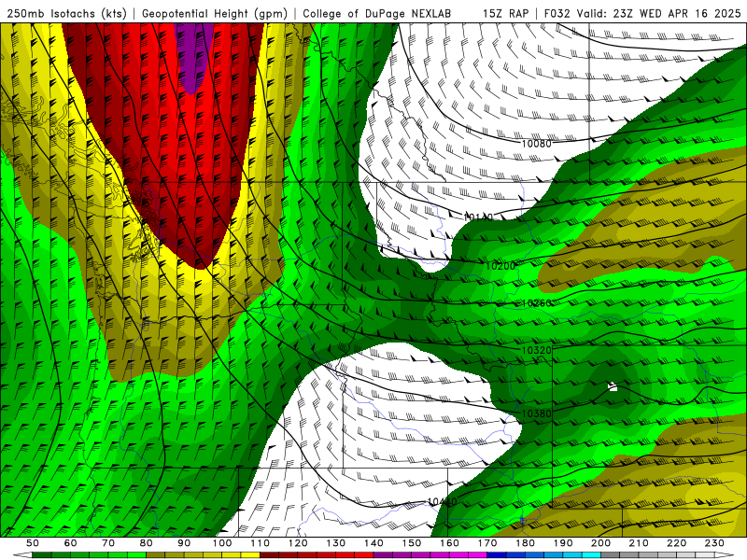This screenshot has height=560, width=747.
Task: Click the 50 knot legend label
Action: [x=33, y=543]
